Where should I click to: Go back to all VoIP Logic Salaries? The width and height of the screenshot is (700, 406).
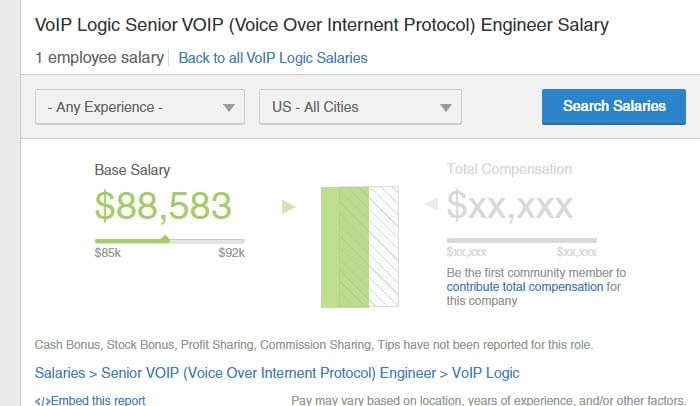click(273, 58)
